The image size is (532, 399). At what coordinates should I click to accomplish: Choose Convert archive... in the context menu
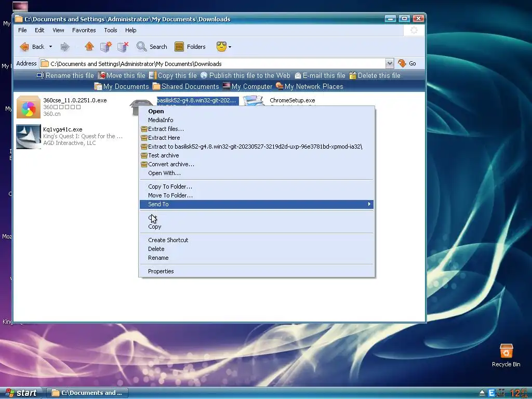point(257,164)
